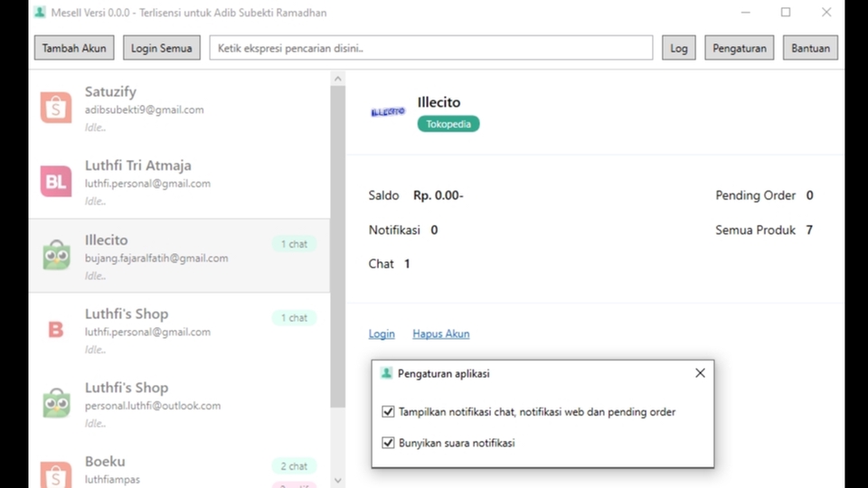Click the Pengaturan aplikasi dialog icon
This screenshot has width=868, height=488.
click(386, 373)
